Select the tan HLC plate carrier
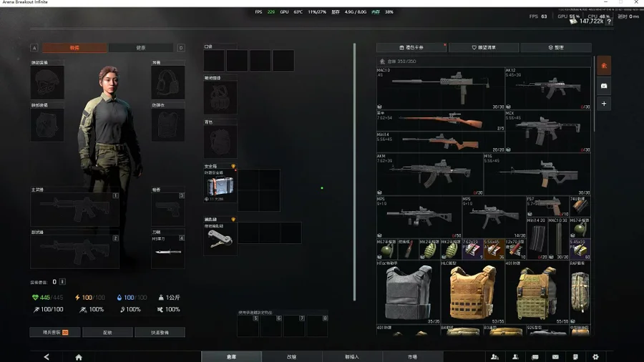This screenshot has height=362, width=644. (472, 292)
